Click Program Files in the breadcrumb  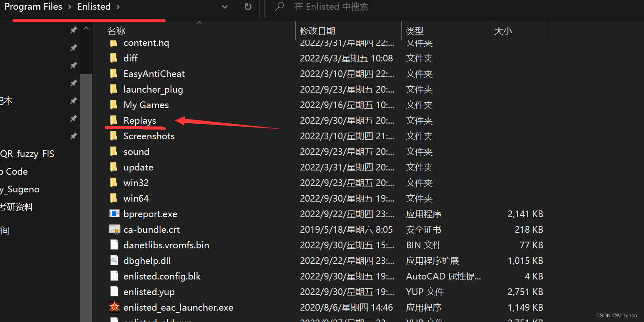coord(33,7)
